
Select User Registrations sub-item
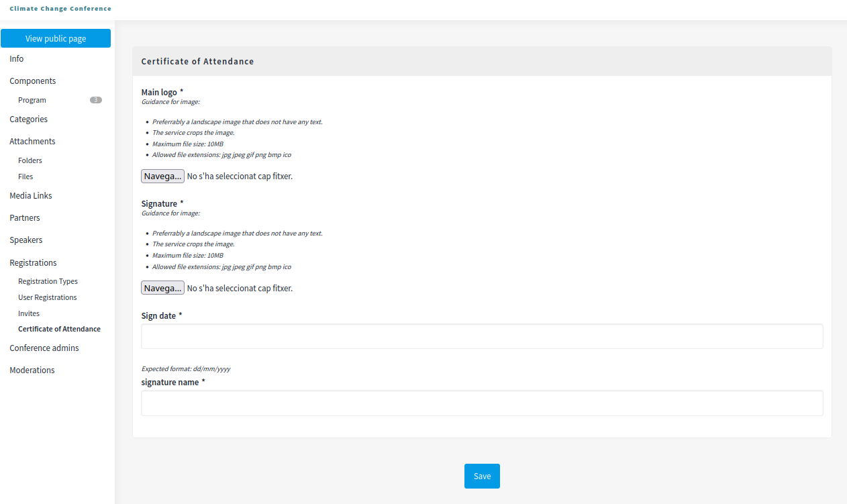coord(48,297)
